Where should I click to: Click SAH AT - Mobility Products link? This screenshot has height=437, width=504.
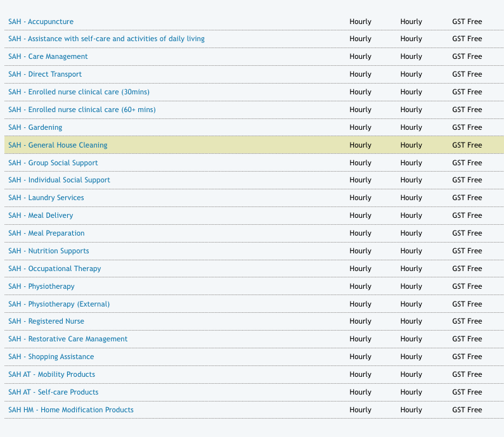click(51, 374)
